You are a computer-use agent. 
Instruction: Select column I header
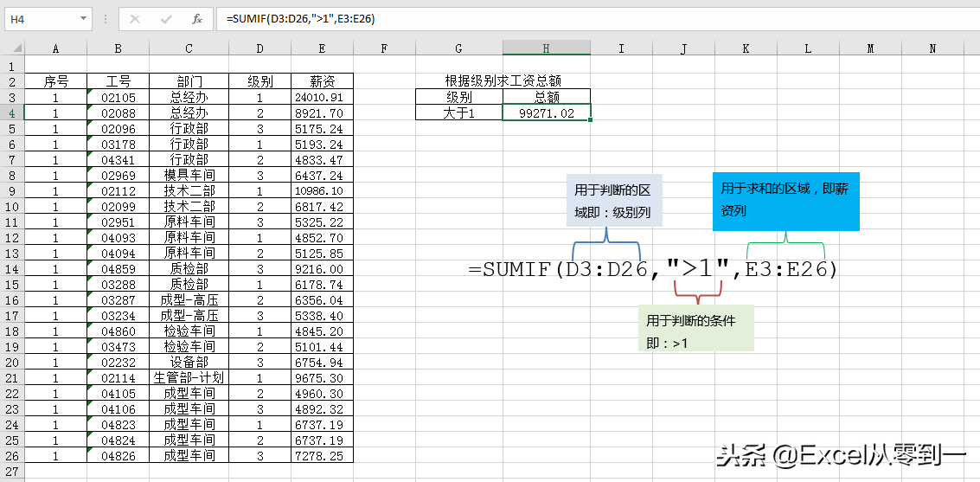pos(621,48)
